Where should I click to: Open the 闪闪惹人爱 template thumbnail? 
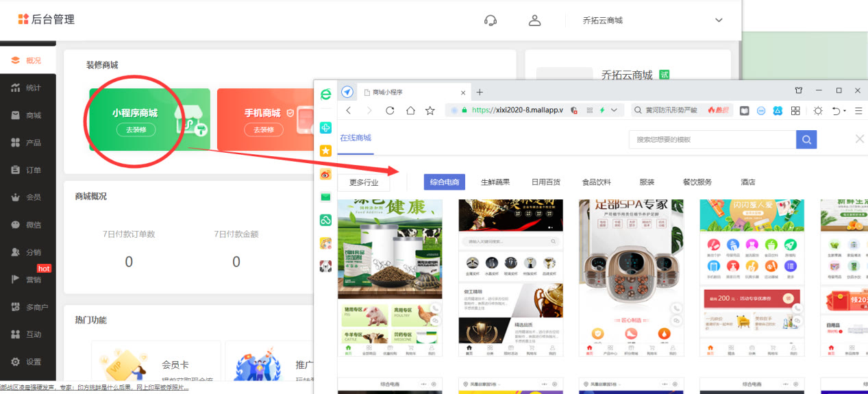click(752, 278)
